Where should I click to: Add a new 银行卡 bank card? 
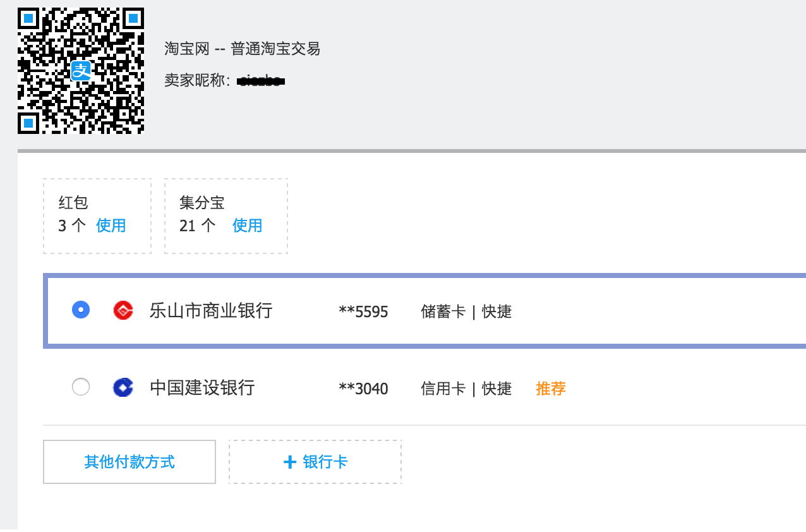325,462
